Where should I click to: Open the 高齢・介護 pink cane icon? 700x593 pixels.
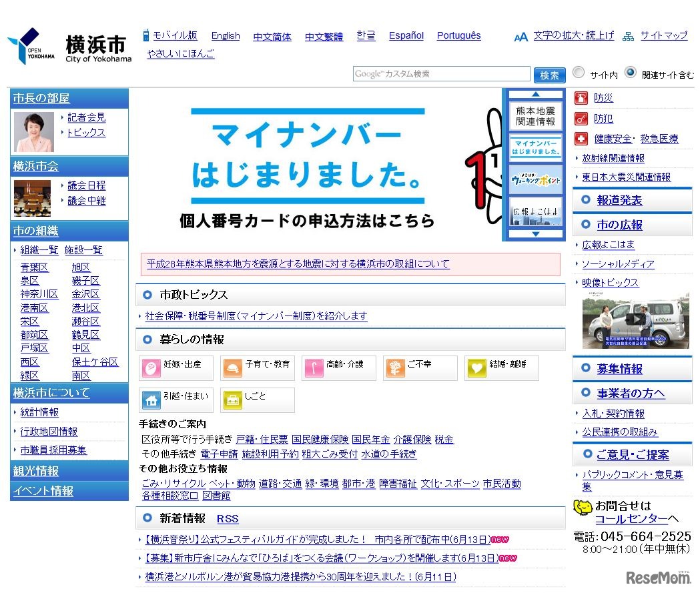coord(314,368)
